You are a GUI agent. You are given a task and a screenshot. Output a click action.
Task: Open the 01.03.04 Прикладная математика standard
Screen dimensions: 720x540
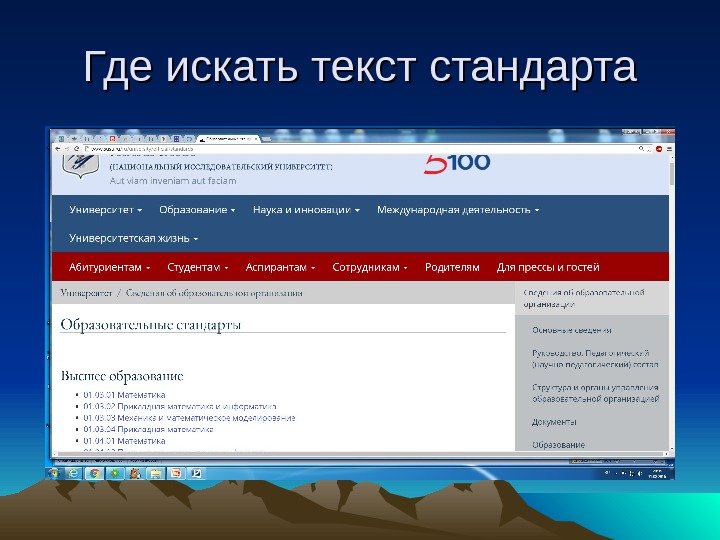[148, 429]
